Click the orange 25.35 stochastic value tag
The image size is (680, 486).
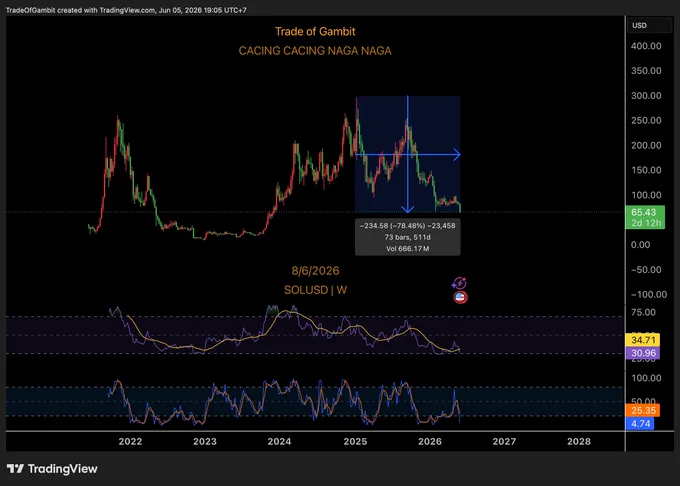[x=643, y=410]
